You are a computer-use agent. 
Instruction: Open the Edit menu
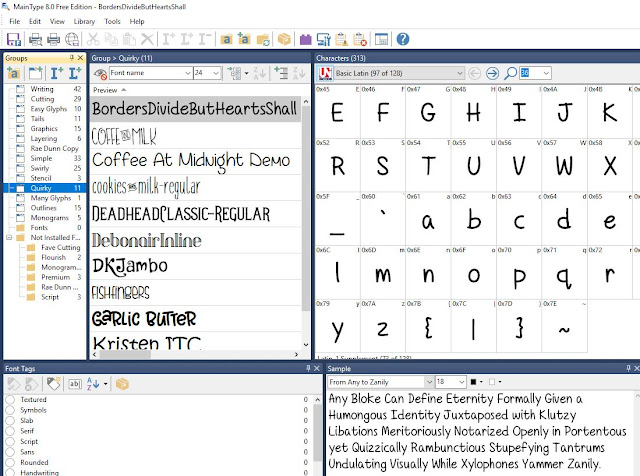(x=35, y=22)
